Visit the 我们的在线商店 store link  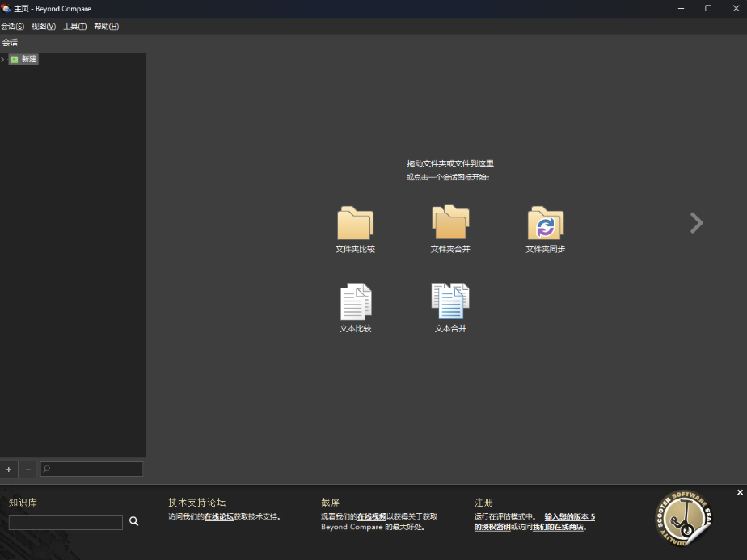click(558, 527)
